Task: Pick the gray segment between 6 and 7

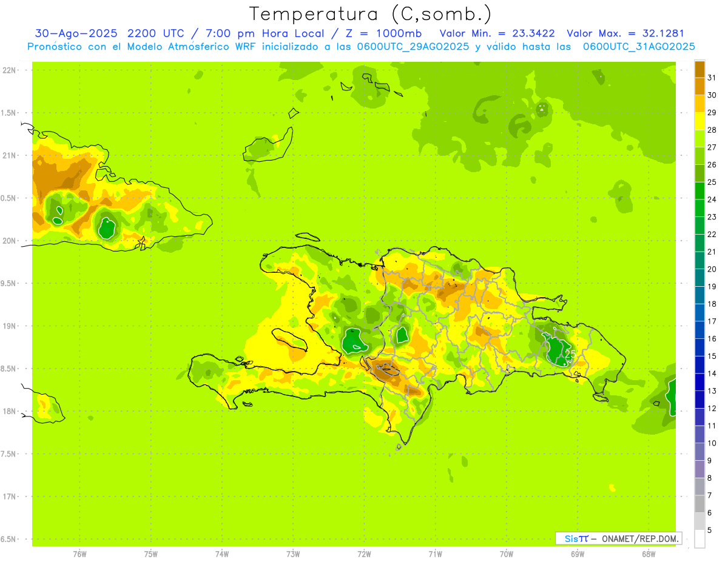Action: [x=699, y=504]
